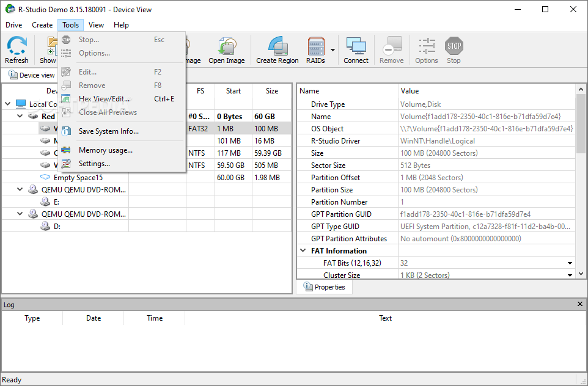Screen dimensions: 588x386
Task: Click the Type column header in Log
Action: 32,318
